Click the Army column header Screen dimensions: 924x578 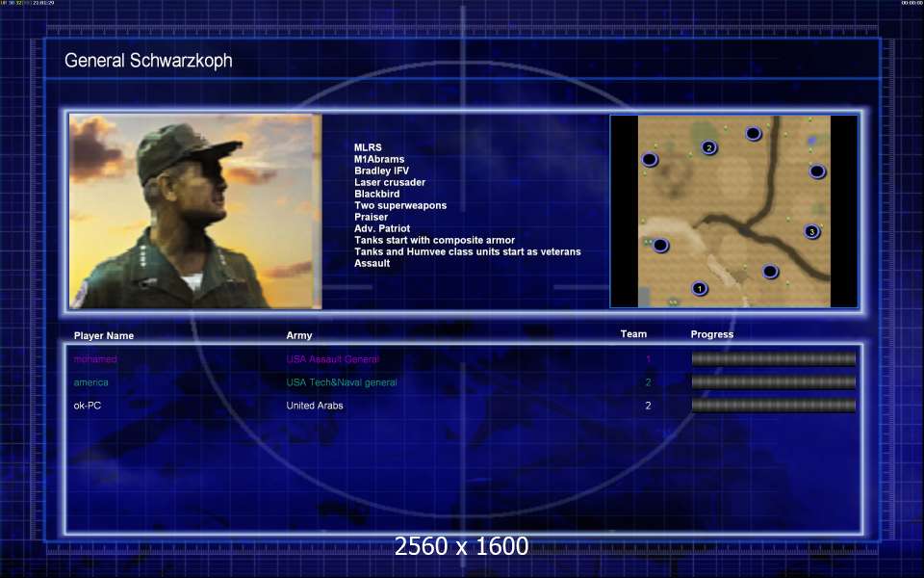(299, 336)
